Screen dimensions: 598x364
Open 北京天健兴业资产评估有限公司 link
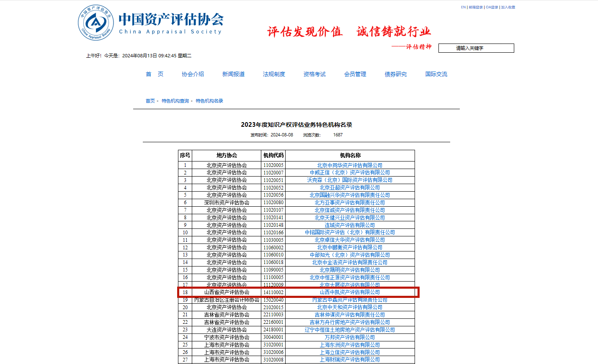pyautogui.click(x=350, y=218)
